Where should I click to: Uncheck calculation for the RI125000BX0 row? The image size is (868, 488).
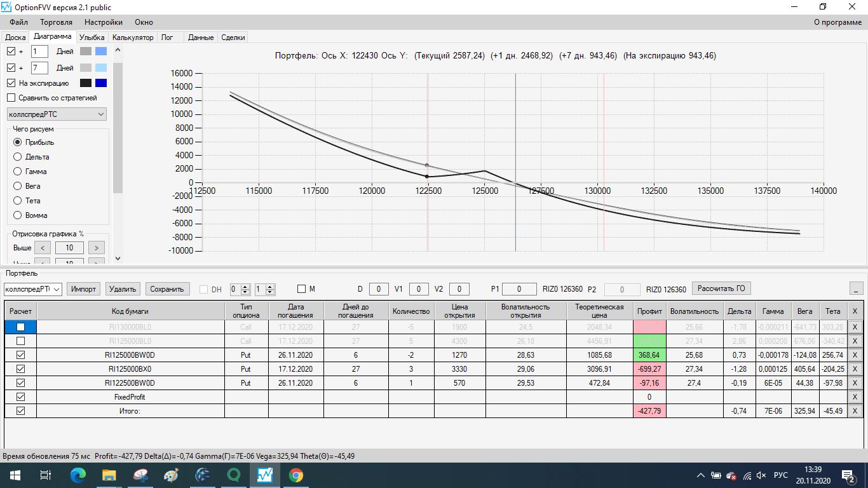tap(21, 369)
